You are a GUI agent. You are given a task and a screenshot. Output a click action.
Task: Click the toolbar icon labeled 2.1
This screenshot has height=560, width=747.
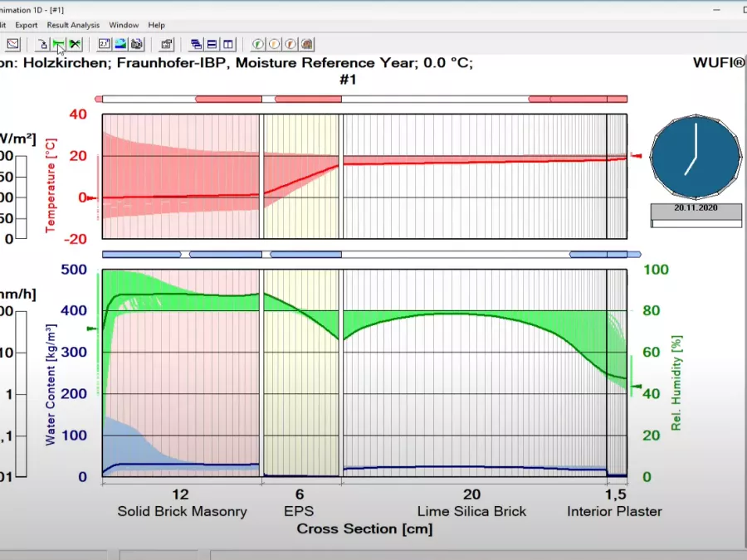coord(105,44)
